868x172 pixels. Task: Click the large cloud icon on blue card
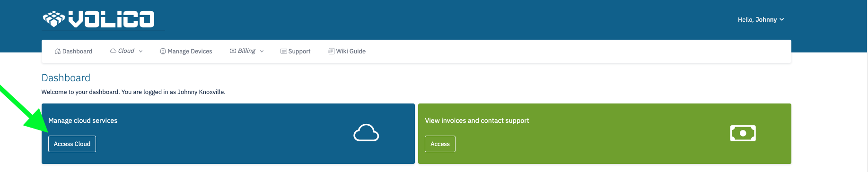pos(366,133)
